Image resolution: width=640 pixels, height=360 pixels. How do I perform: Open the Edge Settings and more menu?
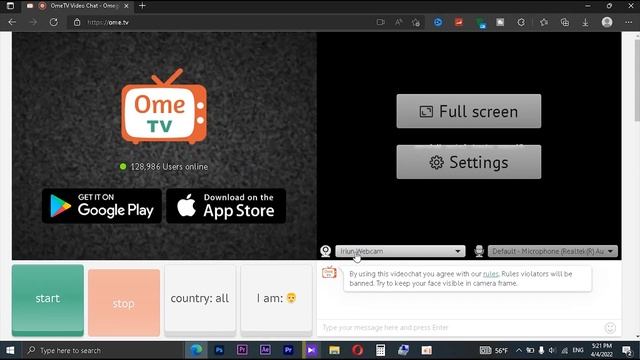[x=629, y=22]
